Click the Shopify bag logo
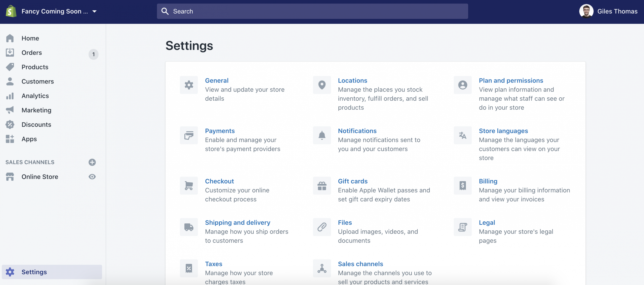644x285 pixels. point(11,11)
